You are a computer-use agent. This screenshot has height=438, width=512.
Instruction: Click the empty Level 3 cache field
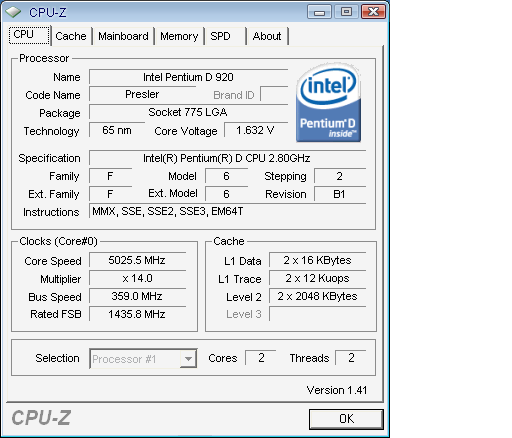tap(317, 314)
